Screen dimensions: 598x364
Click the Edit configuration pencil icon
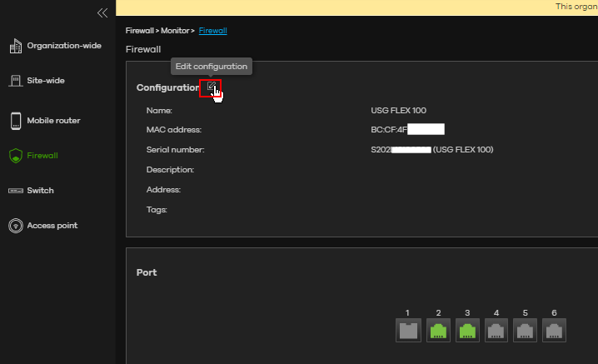[x=211, y=87]
